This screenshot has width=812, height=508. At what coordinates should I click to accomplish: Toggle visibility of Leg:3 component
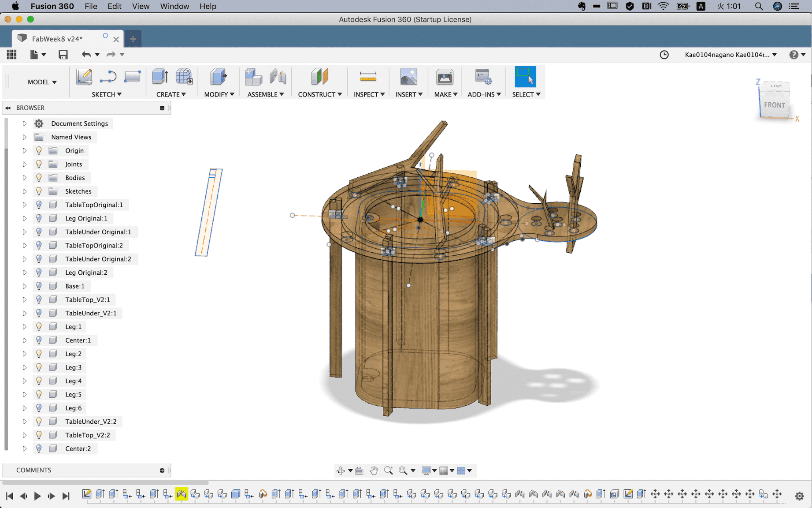pyautogui.click(x=39, y=367)
